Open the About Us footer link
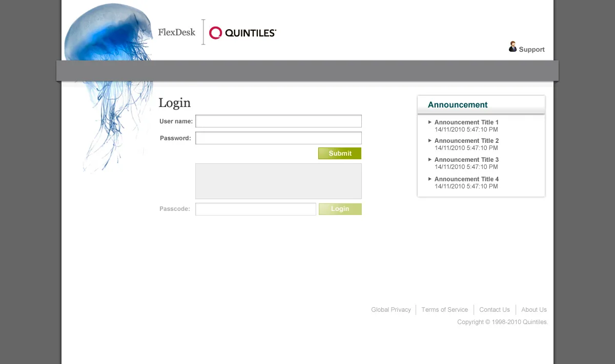 tap(534, 310)
